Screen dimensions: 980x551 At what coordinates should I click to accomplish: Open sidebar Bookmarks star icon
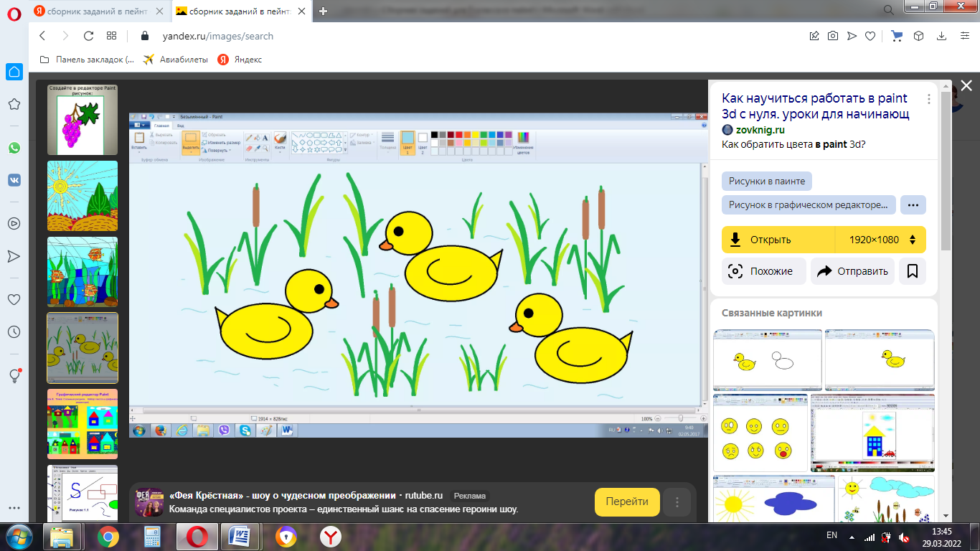coord(14,105)
